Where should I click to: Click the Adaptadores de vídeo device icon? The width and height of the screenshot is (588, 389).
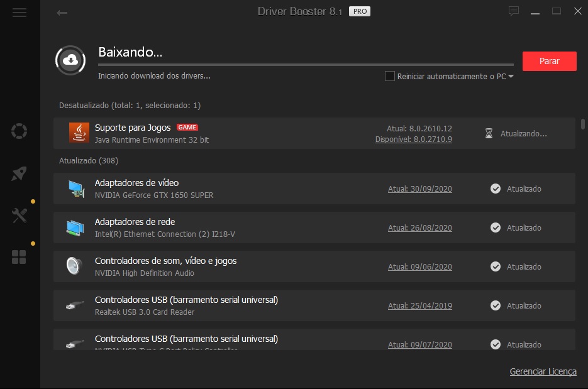coord(76,189)
